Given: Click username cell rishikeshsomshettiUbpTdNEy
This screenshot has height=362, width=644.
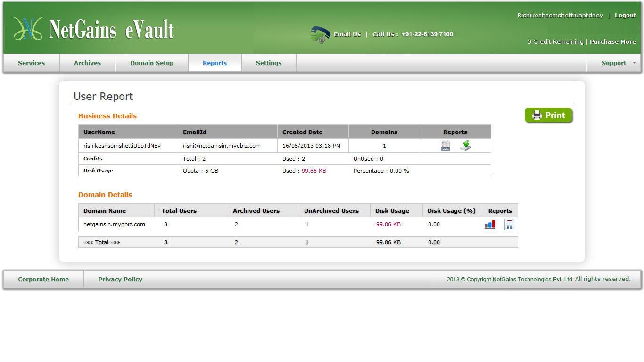Looking at the screenshot, I should coord(122,146).
